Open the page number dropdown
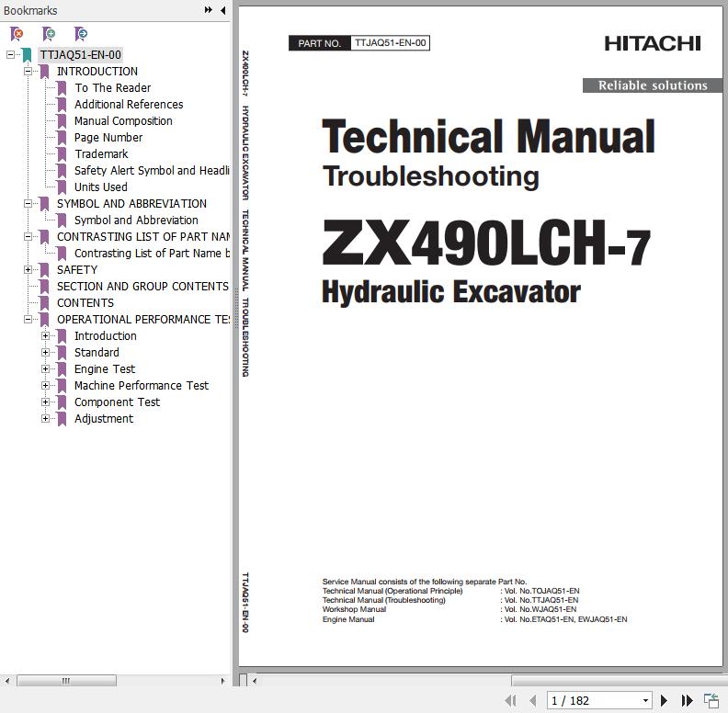Image resolution: width=728 pixels, height=713 pixels. (645, 700)
